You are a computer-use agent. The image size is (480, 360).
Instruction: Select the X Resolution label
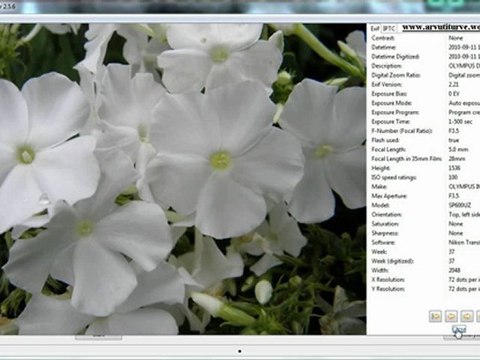[x=388, y=280]
